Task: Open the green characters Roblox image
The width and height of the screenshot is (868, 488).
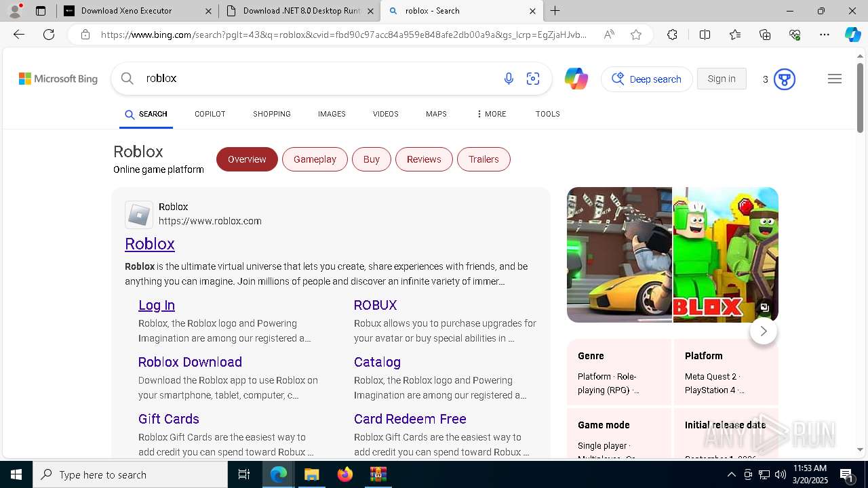Action: point(726,255)
